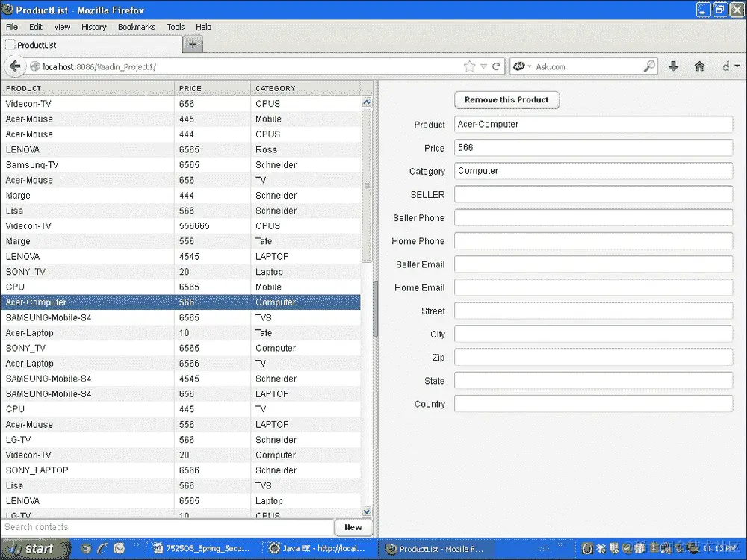
Task: Click the Seller Email field
Action: pyautogui.click(x=593, y=264)
